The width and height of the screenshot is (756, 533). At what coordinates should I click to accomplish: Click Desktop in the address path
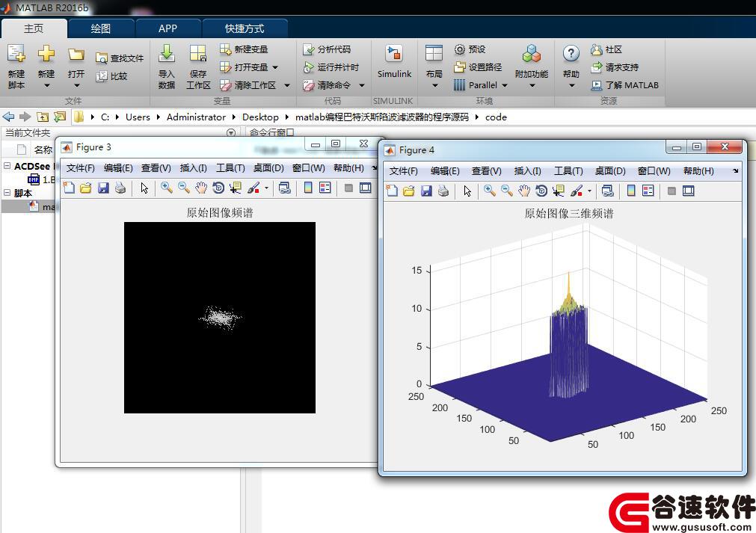(x=260, y=117)
